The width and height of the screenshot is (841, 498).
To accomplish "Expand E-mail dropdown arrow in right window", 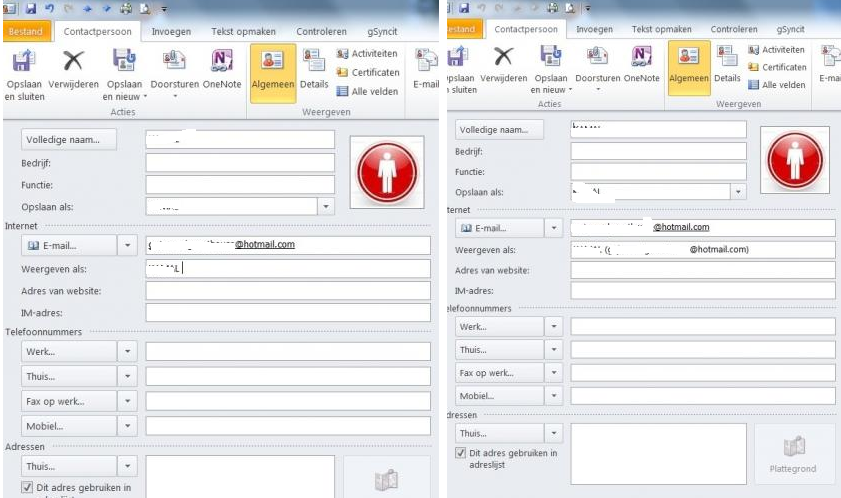I will click(x=554, y=228).
